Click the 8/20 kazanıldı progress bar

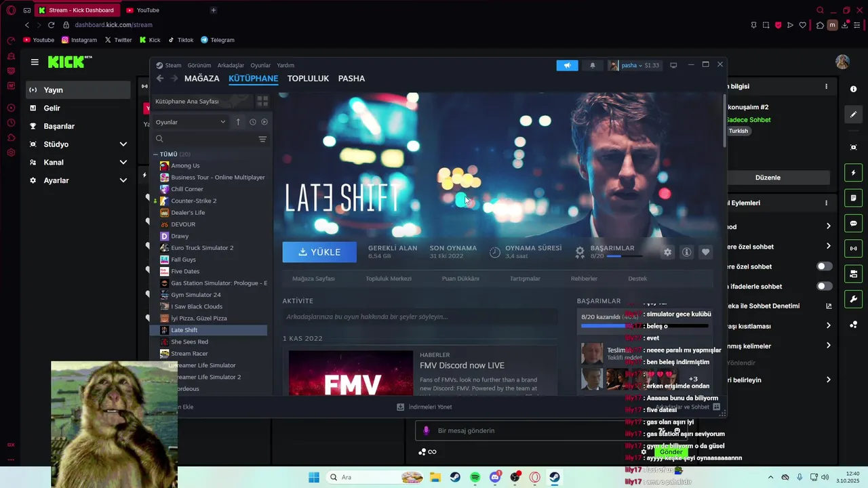pos(644,326)
